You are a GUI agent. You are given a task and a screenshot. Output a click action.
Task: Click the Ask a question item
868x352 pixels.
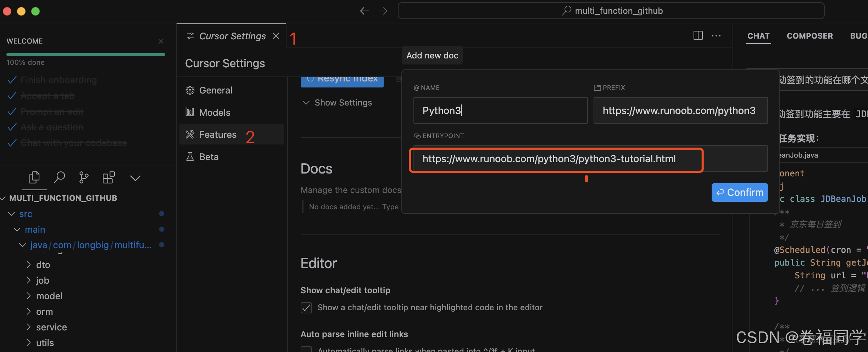tap(52, 127)
